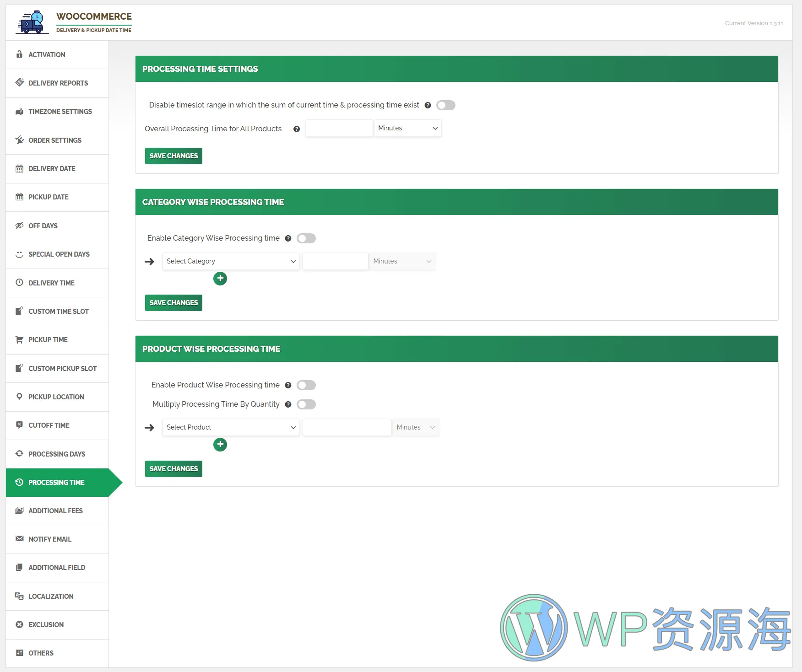Click the Overall Processing Time input field
The width and height of the screenshot is (802, 672).
(x=339, y=129)
